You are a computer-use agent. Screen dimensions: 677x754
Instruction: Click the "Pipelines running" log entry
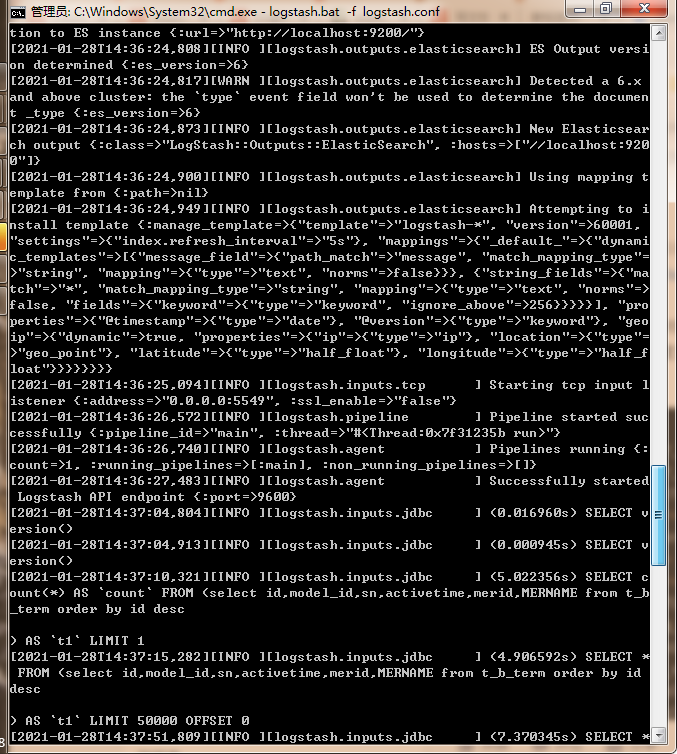coord(329,457)
